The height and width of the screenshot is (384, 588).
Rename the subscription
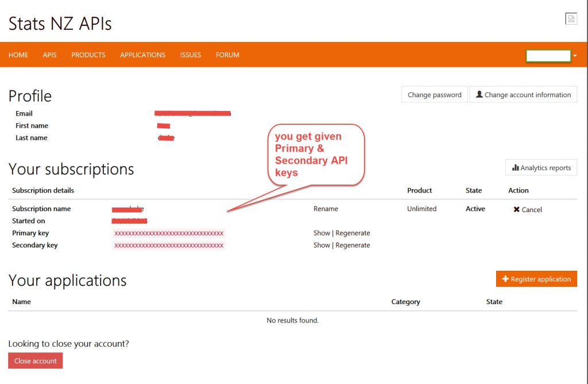(326, 209)
